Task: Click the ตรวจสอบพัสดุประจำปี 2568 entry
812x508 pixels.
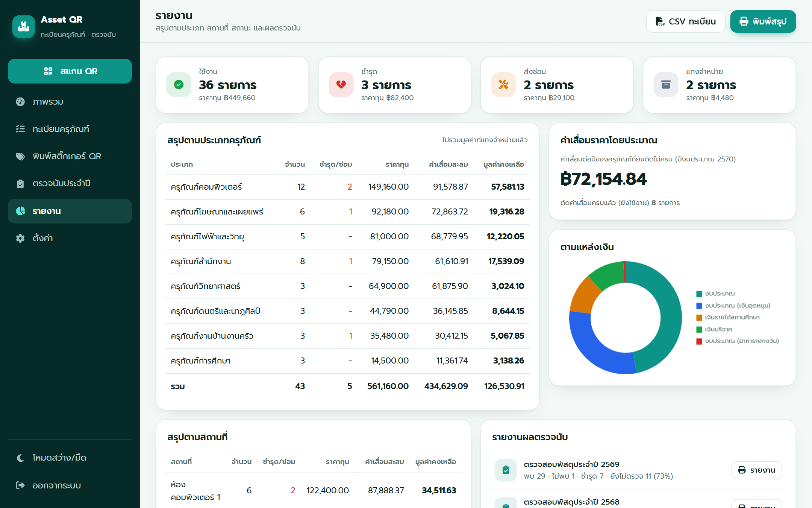Action: point(571,502)
